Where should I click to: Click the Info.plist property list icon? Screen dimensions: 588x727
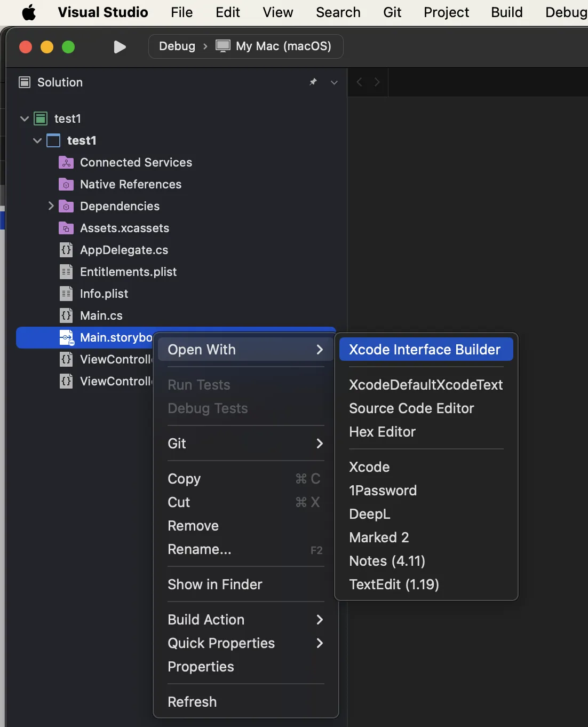point(67,294)
